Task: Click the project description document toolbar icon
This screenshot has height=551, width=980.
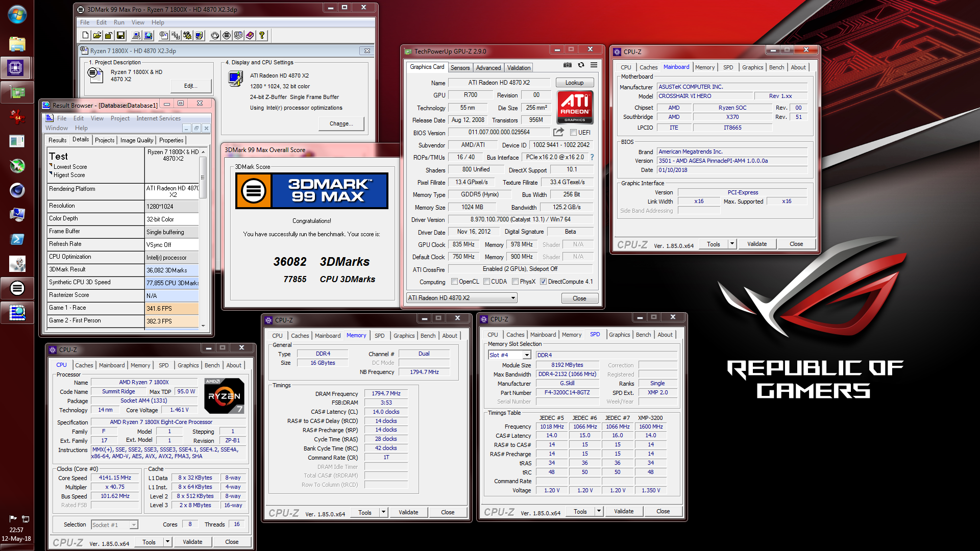Action: click(x=164, y=35)
